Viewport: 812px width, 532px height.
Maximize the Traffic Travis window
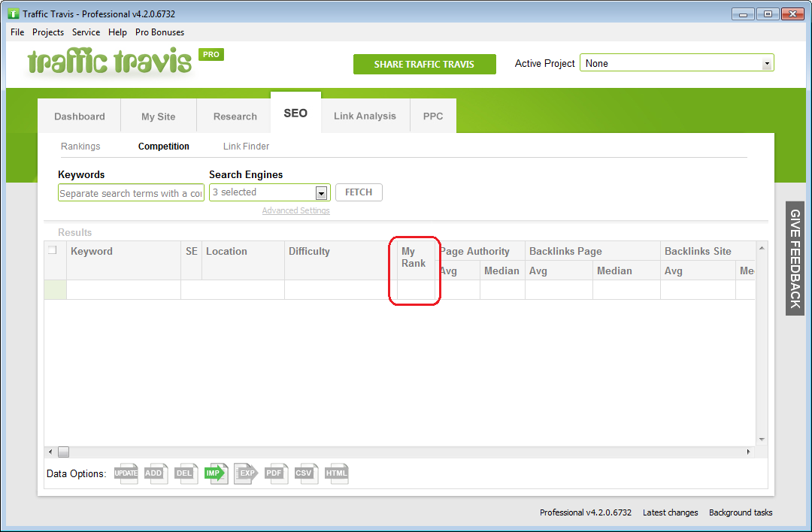click(x=768, y=14)
